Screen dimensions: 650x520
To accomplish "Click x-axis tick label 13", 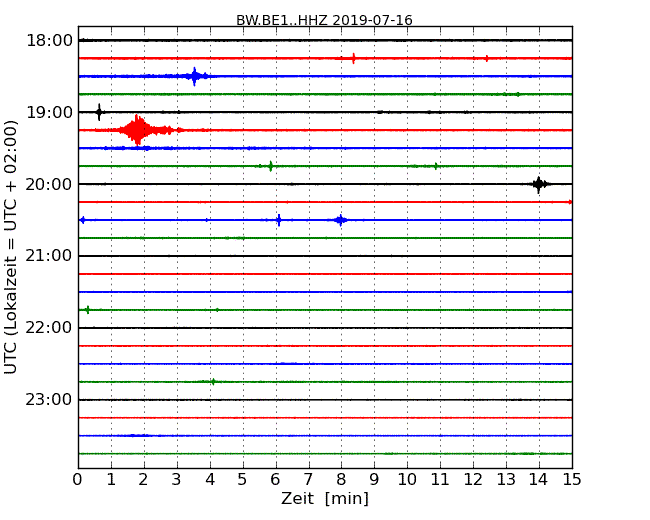I will (506, 480).
